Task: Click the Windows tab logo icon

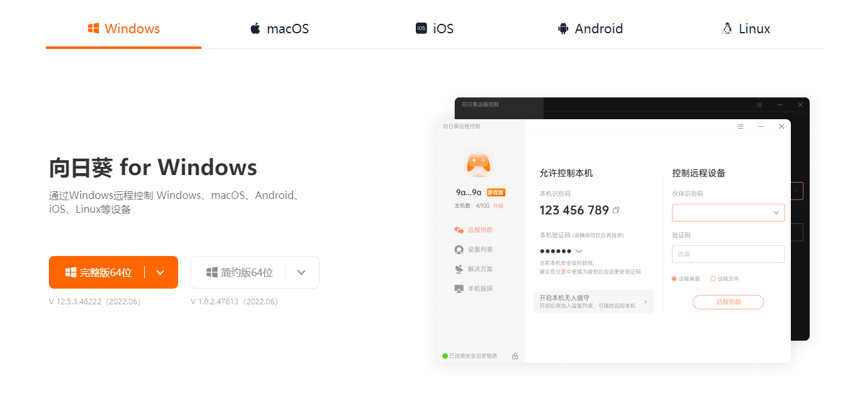Action: point(93,28)
